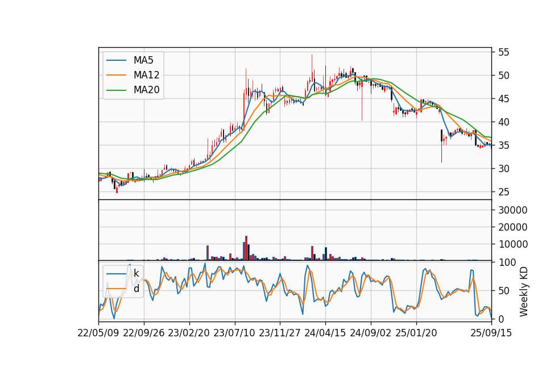This screenshot has width=546, height=392.
Task: Click the price axis value 30
Action: pyautogui.click(x=503, y=169)
